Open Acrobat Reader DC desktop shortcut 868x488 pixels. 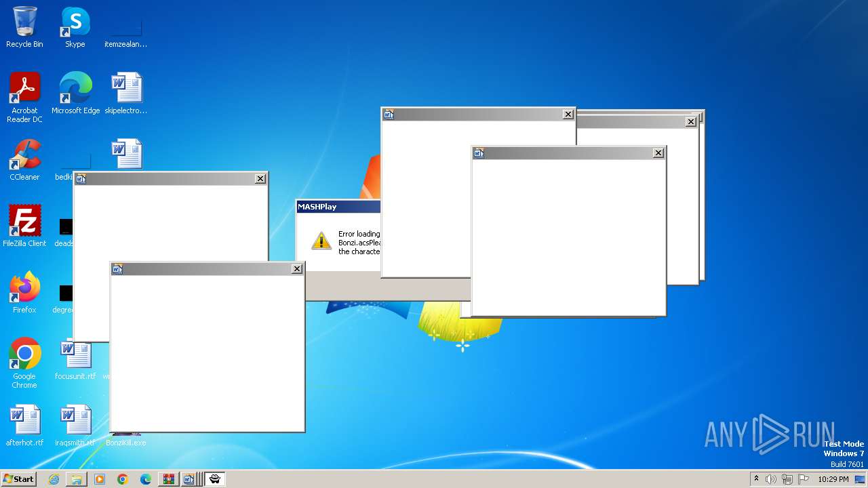tap(24, 98)
